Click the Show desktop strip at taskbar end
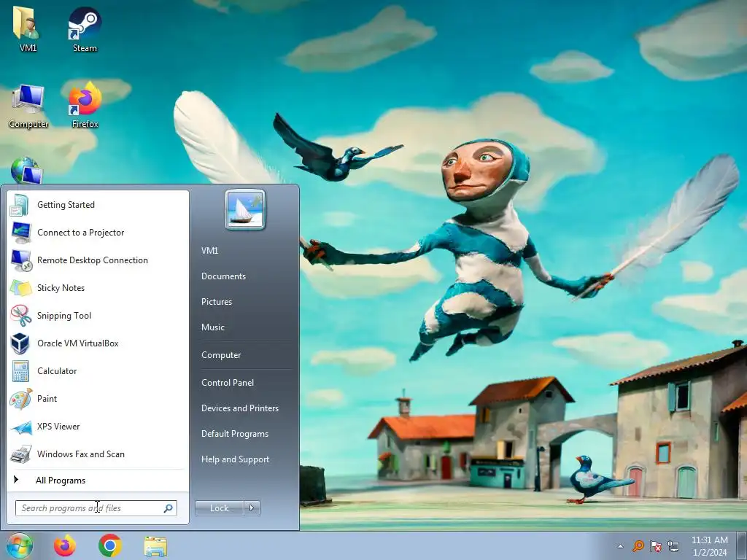747x560 pixels. pyautogui.click(x=743, y=545)
